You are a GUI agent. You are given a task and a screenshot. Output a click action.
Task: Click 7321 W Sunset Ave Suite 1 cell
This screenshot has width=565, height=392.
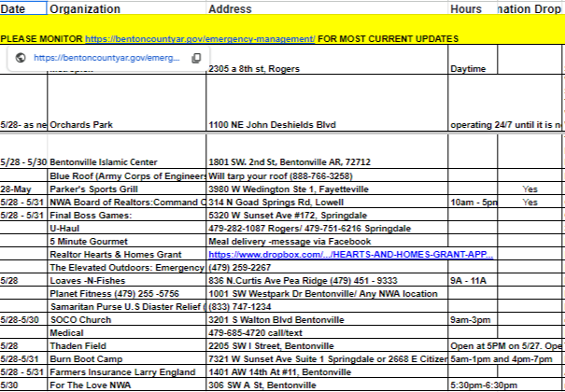tap(327, 358)
